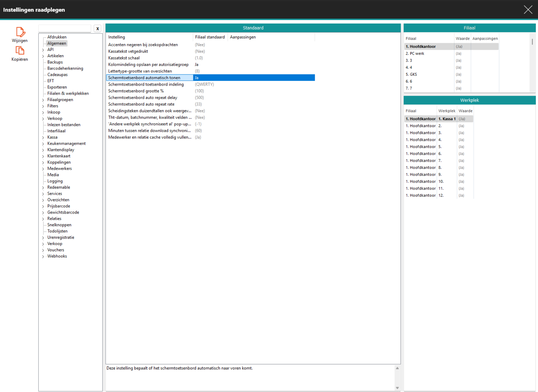This screenshot has width=538, height=392.
Task: Clear the search box with X button
Action: pyautogui.click(x=97, y=29)
